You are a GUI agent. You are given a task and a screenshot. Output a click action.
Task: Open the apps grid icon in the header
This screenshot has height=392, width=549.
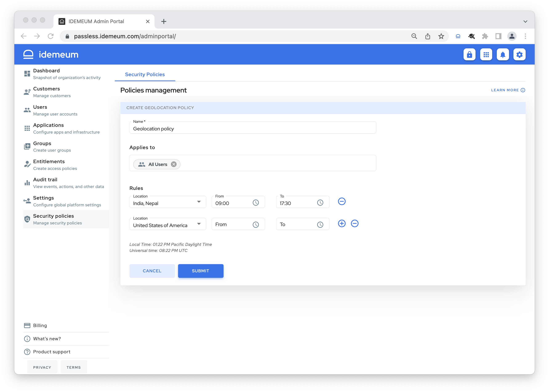click(x=486, y=54)
